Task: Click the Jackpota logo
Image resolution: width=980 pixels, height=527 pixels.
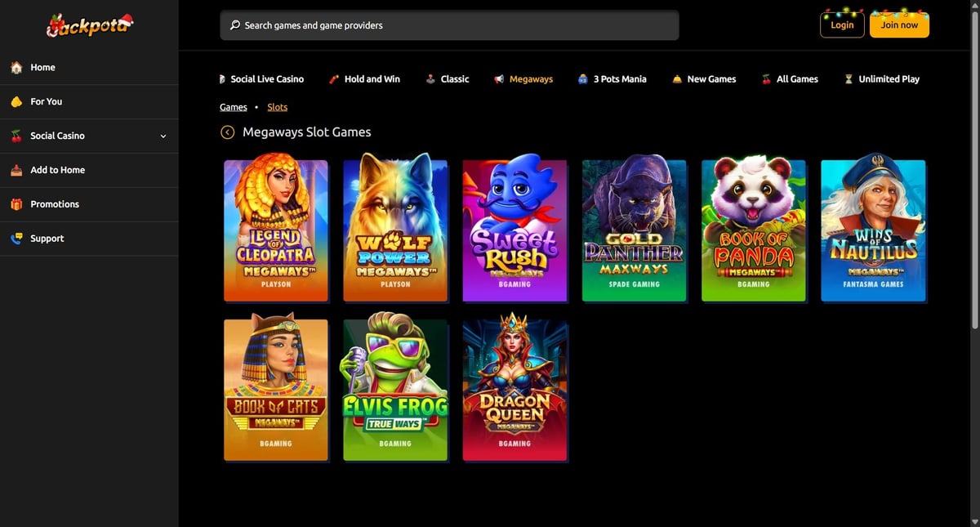Action: (x=88, y=26)
